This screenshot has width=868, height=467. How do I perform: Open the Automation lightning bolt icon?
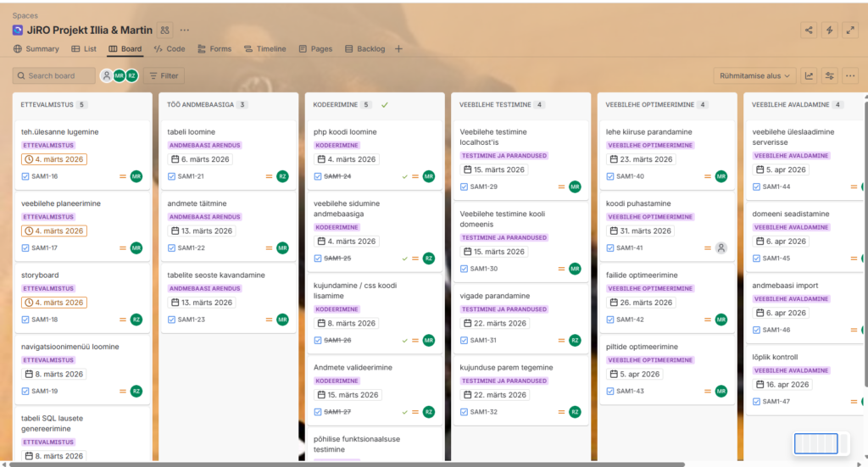[x=829, y=30]
